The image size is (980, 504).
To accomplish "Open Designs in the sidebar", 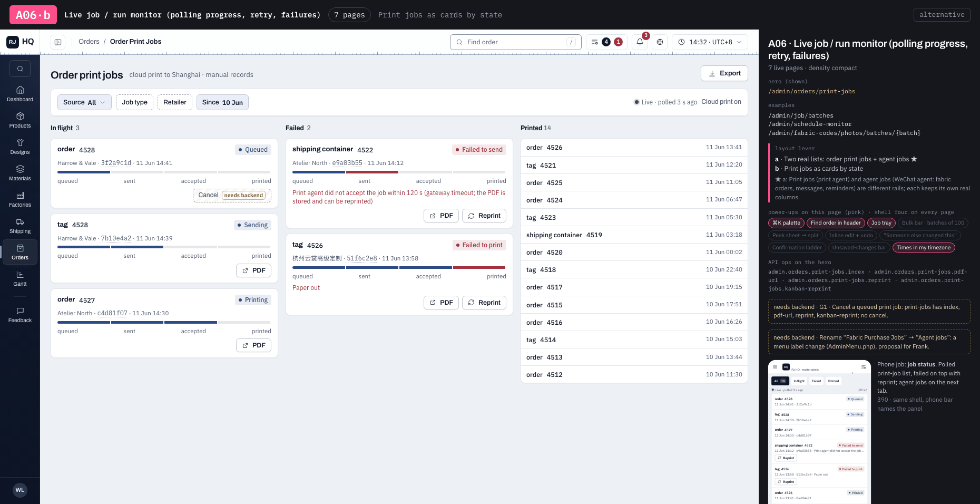I will (x=20, y=147).
